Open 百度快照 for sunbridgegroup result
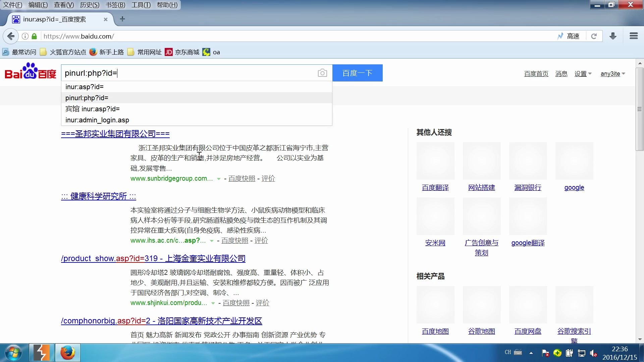The width and height of the screenshot is (644, 362). coord(241,179)
